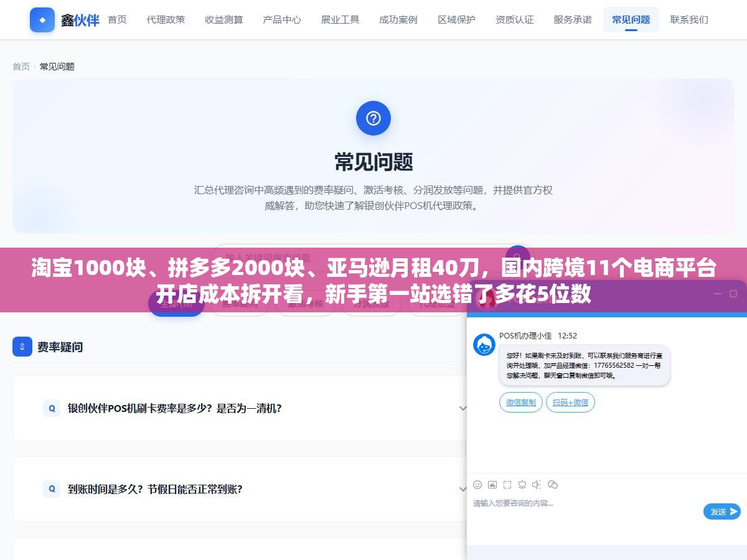The height and width of the screenshot is (560, 747).
Task: Click the chat message bubble text
Action: pyautogui.click(x=584, y=366)
